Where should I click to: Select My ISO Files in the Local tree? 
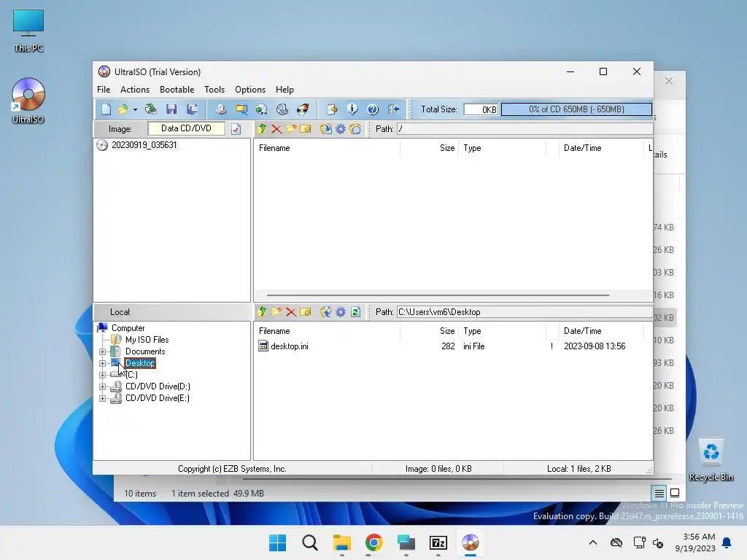click(147, 340)
